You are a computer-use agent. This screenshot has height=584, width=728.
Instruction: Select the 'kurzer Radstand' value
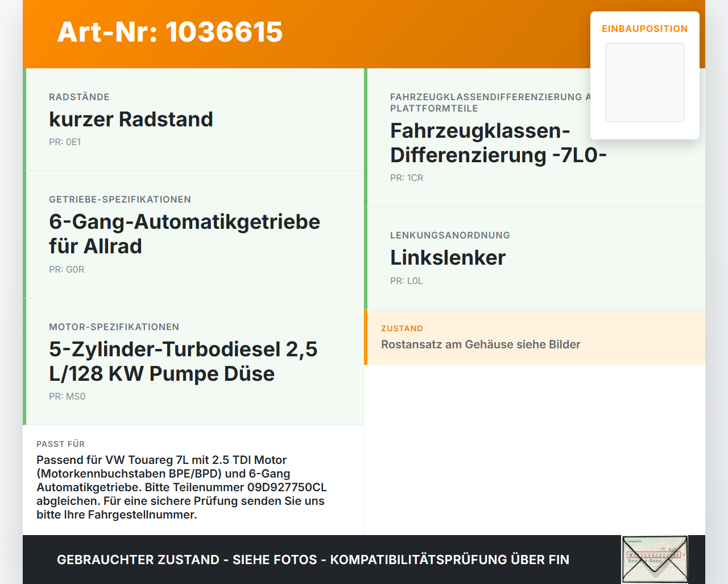131,119
